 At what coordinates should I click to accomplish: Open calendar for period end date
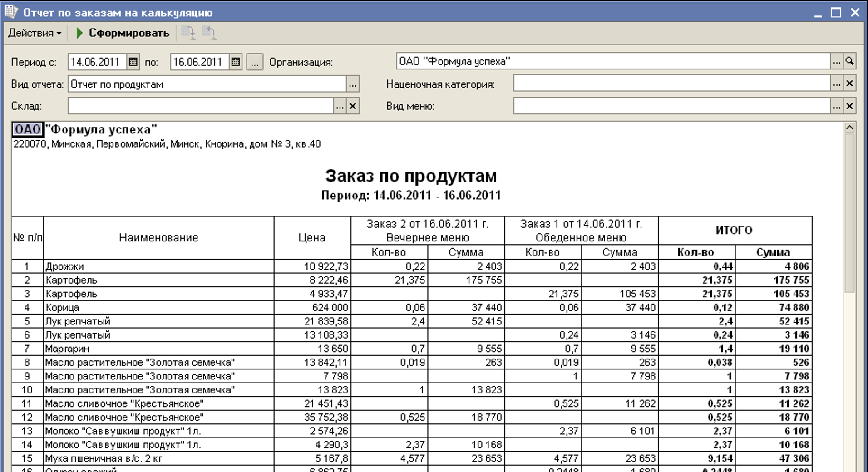click(x=235, y=62)
